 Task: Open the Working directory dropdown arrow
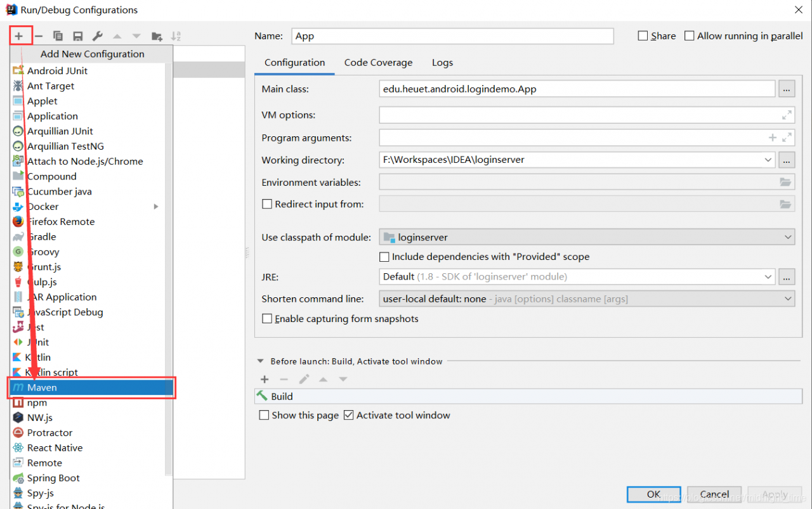(769, 160)
